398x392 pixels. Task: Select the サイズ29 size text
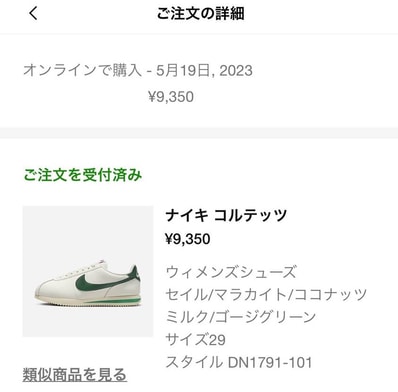click(196, 339)
